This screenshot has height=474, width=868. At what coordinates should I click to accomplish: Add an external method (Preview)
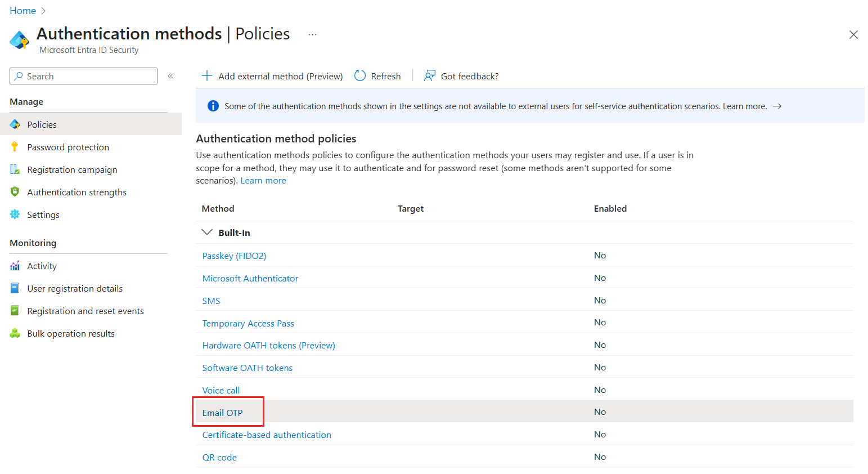(x=272, y=75)
